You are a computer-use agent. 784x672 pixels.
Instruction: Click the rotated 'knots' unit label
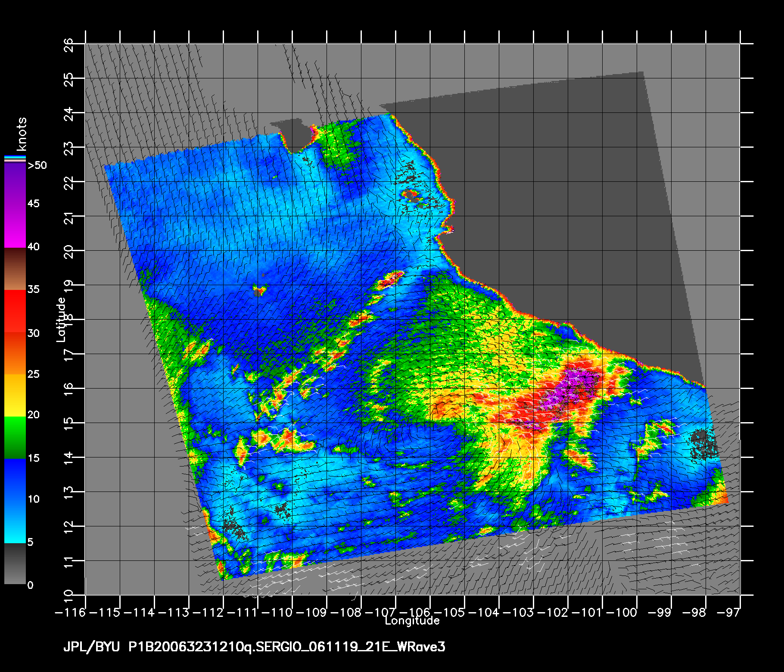(x=21, y=134)
